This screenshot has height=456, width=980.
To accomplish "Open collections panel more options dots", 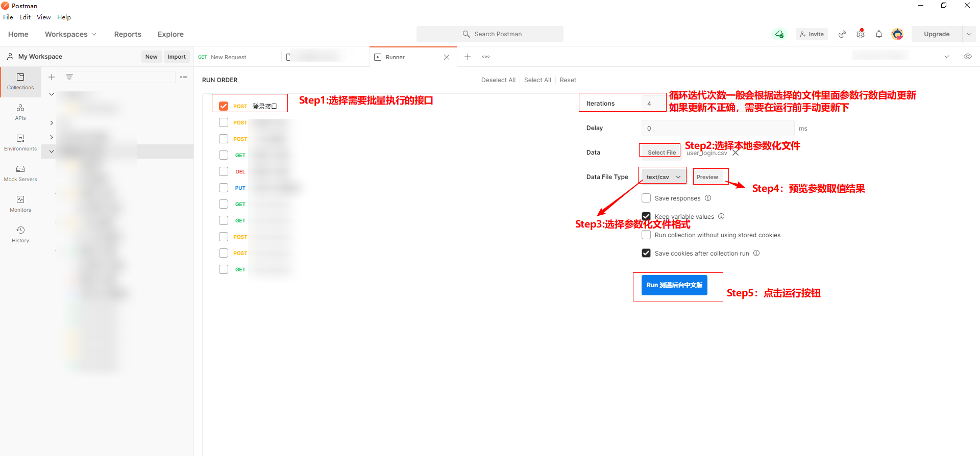I will pyautogui.click(x=184, y=77).
